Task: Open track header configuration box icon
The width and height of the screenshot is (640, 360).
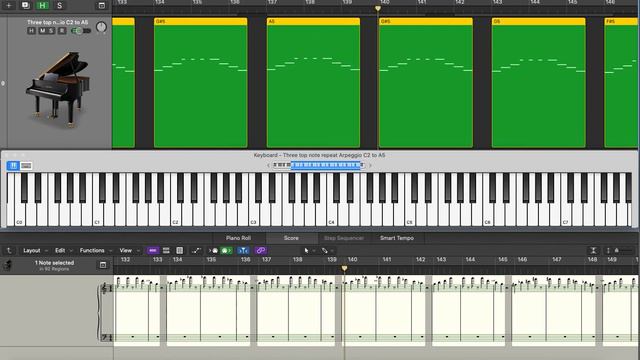Action: click(x=102, y=5)
